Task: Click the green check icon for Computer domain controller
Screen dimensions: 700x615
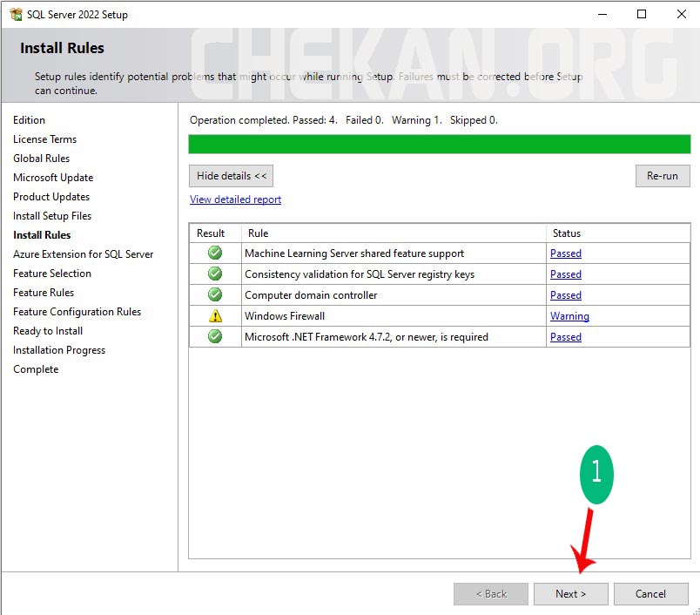Action: (x=215, y=294)
